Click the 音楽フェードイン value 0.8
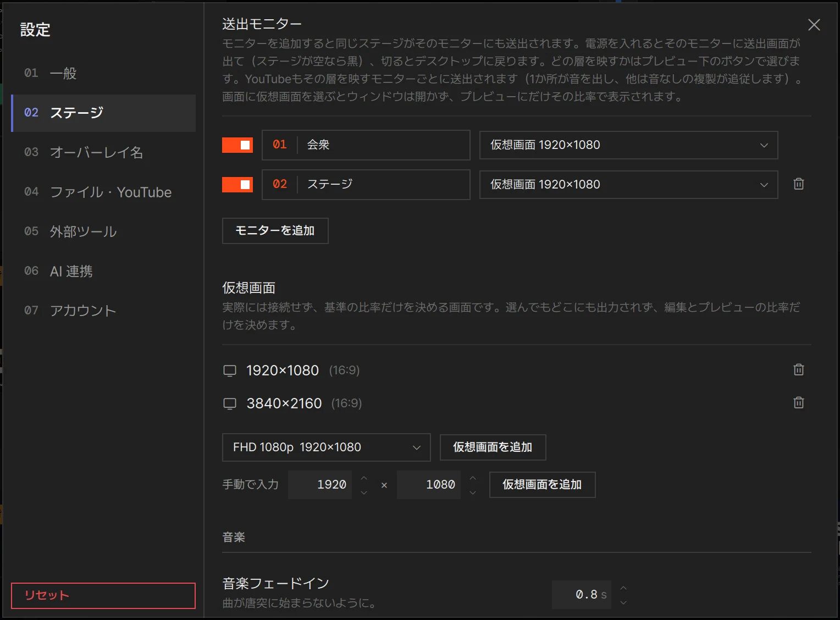 pos(583,595)
